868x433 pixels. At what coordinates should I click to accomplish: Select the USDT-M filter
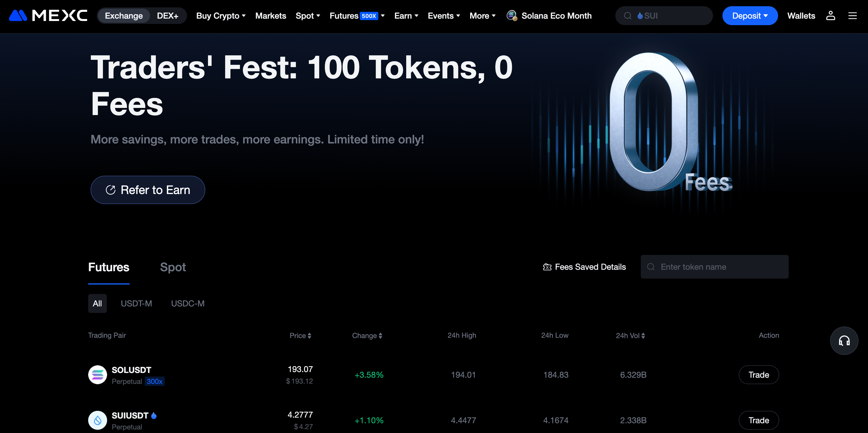pos(136,303)
